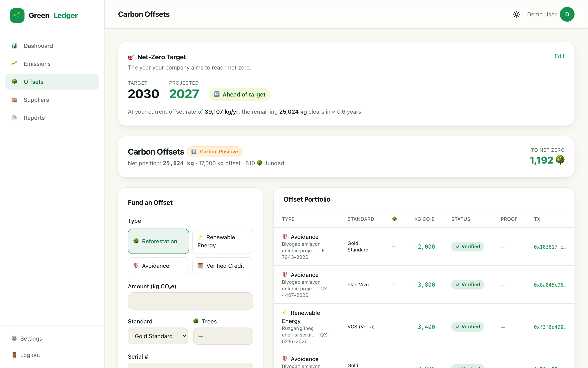Screen dimensions: 588x368
Task: Click the Settings gear icon
Action: point(14,339)
